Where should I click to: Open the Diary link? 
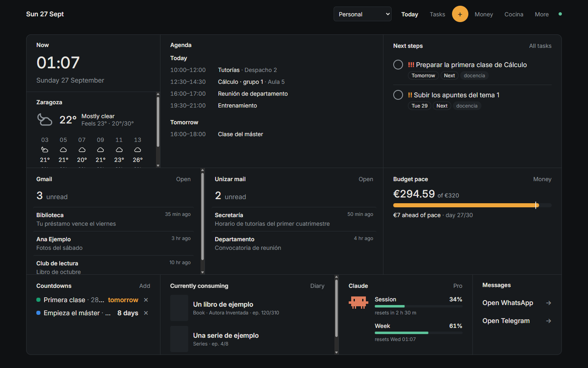click(317, 286)
